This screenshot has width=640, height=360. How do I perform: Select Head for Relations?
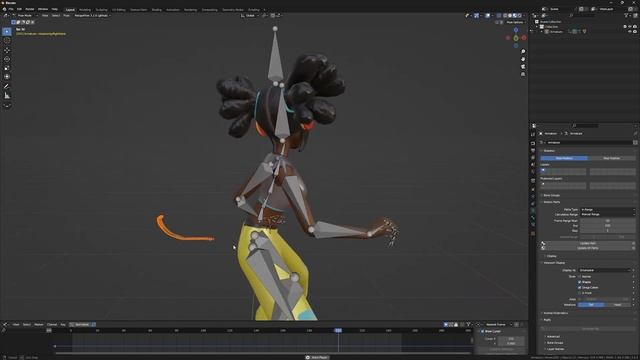(x=618, y=305)
